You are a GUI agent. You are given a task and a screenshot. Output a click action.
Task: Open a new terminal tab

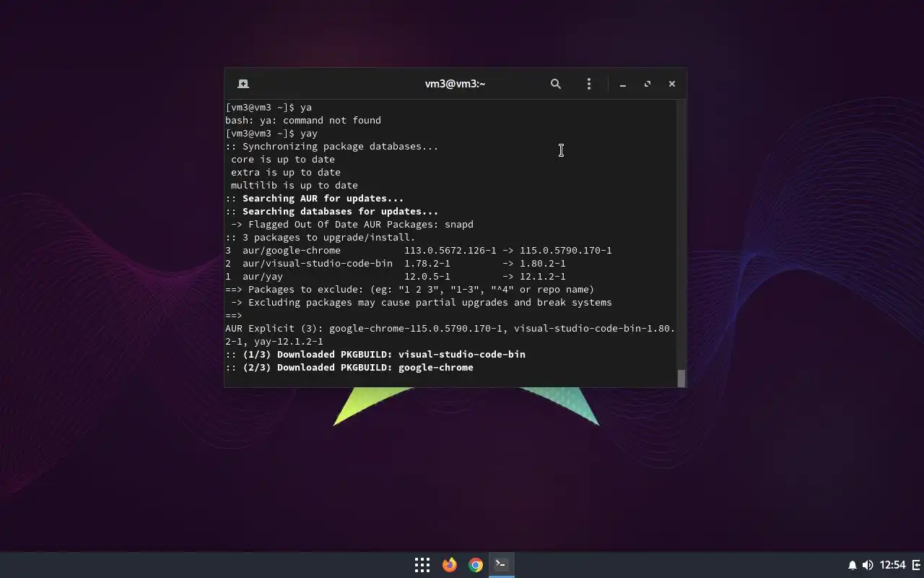(x=243, y=84)
